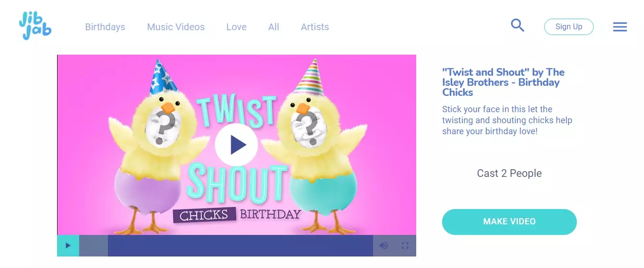Click the "Stick your face in this" description
Screen dimensions: 644x268
[507, 120]
